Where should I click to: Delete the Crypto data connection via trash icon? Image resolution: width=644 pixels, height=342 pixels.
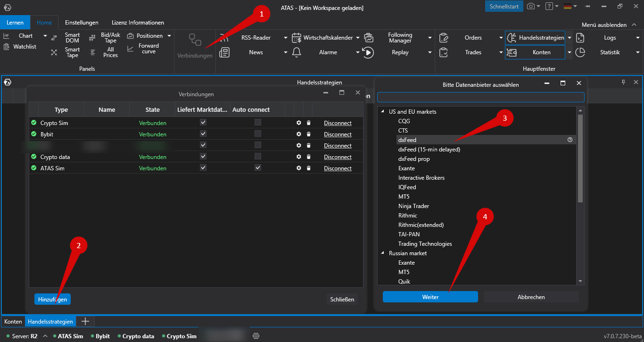tap(308, 157)
